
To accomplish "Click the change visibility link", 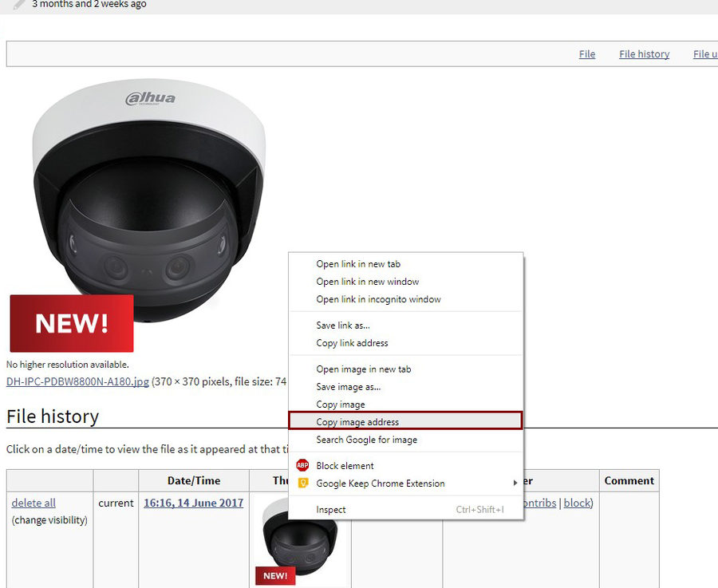I will [49, 520].
